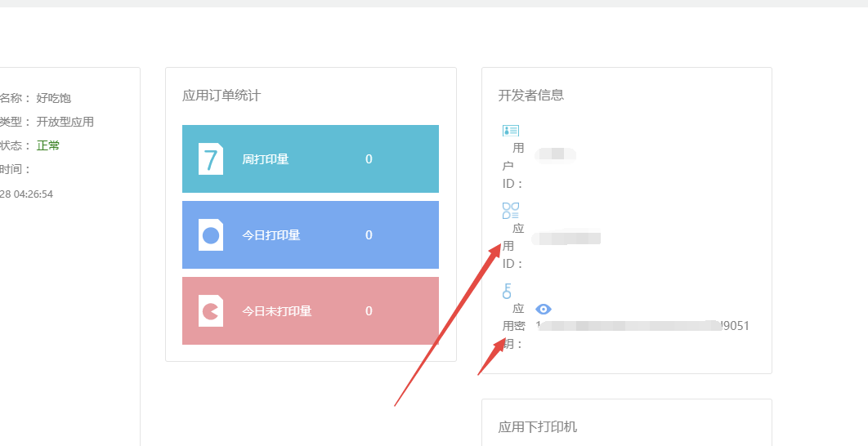Click the 应用订单统计 panel heading

221,95
